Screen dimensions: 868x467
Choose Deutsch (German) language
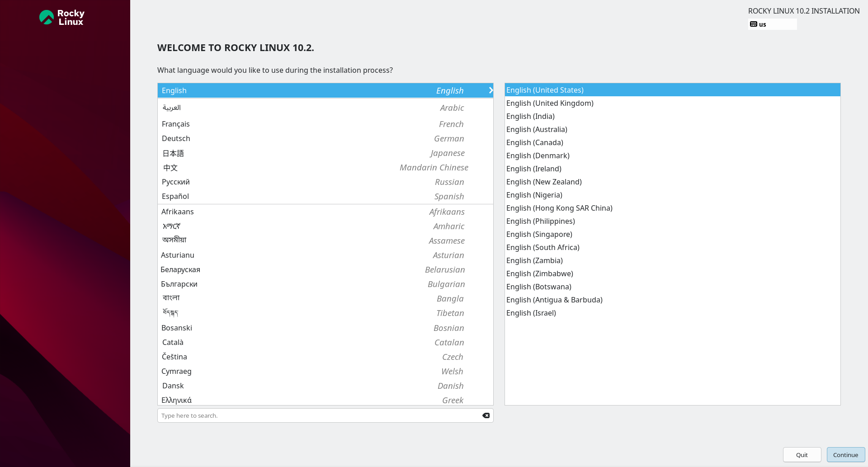325,138
